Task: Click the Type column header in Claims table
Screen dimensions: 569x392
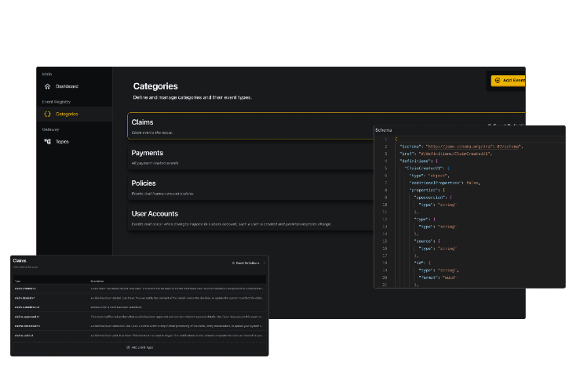Action: pyautogui.click(x=17, y=281)
